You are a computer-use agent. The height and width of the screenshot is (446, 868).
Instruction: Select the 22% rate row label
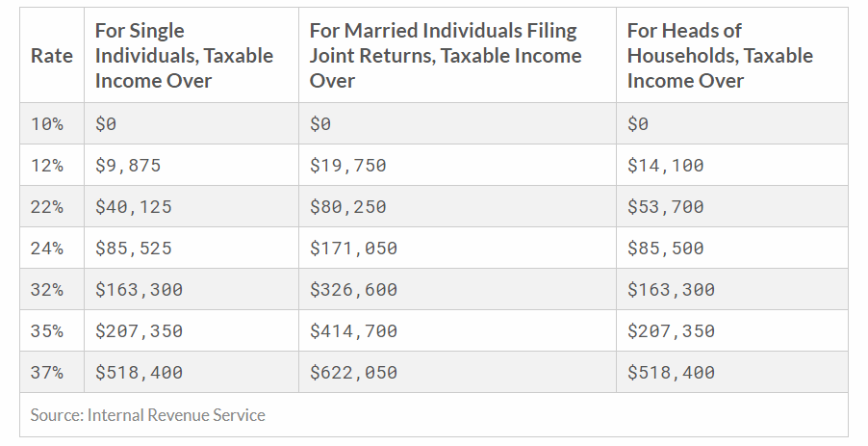(46, 207)
